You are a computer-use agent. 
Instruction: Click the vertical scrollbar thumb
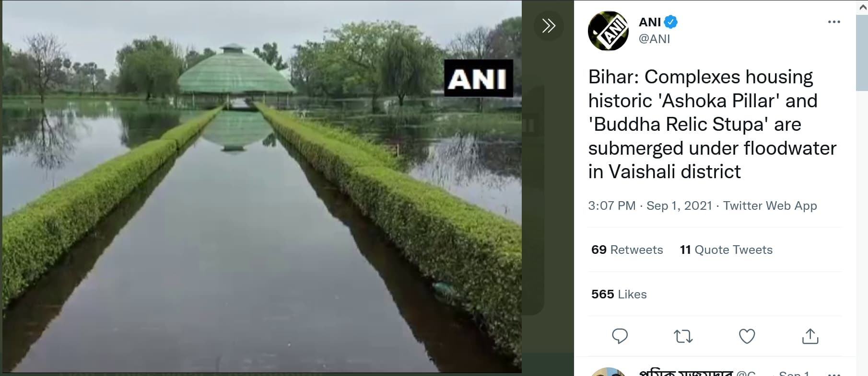click(x=862, y=53)
